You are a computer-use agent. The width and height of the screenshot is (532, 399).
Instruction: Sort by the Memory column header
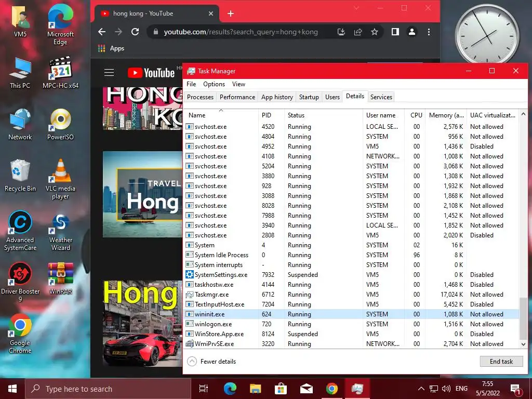tap(446, 115)
